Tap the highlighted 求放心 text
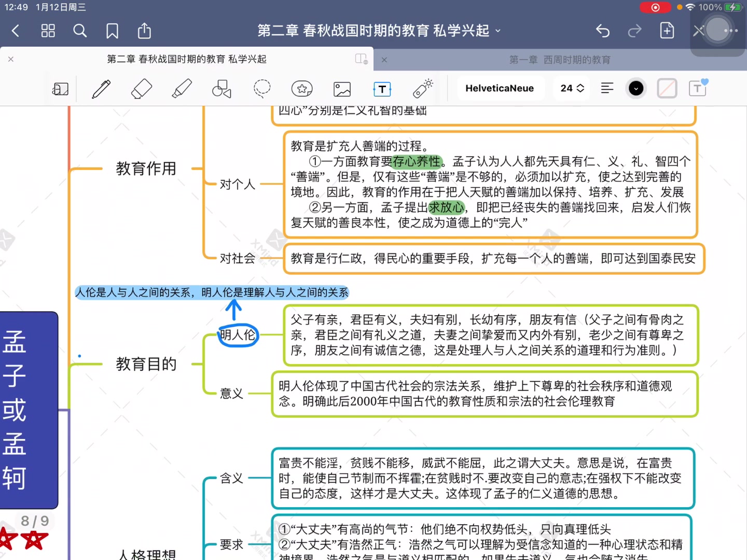 coord(446,207)
